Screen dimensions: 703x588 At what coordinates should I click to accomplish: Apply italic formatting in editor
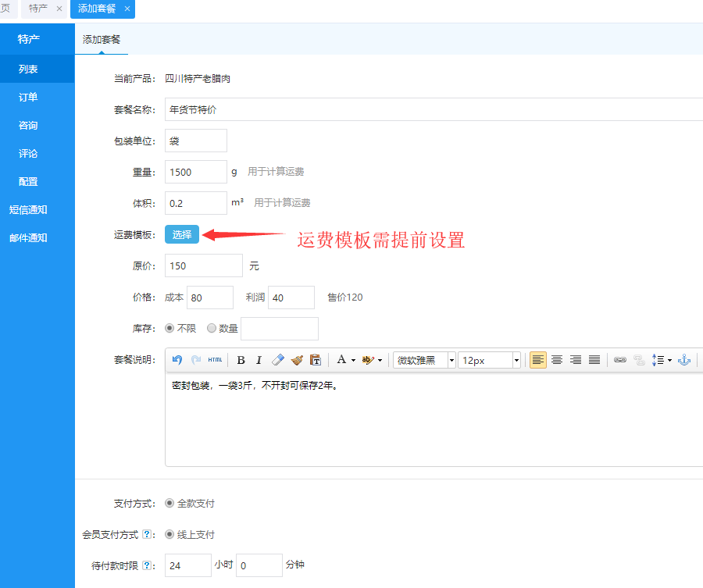259,360
